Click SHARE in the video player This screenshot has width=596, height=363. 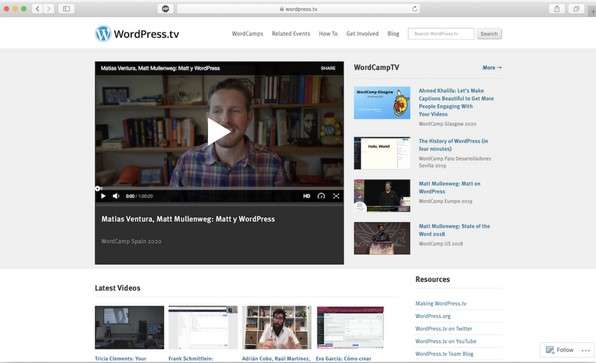[x=328, y=68]
